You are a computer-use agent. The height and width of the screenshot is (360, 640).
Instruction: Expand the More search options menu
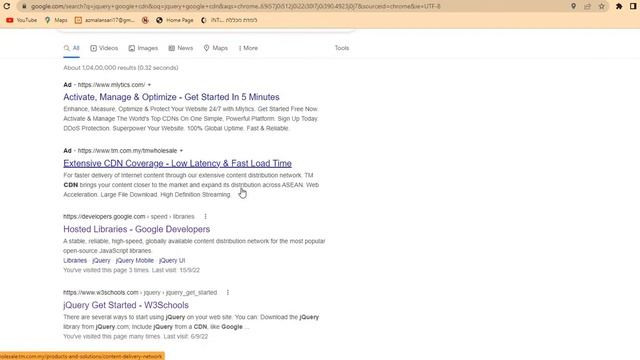pyautogui.click(x=248, y=48)
